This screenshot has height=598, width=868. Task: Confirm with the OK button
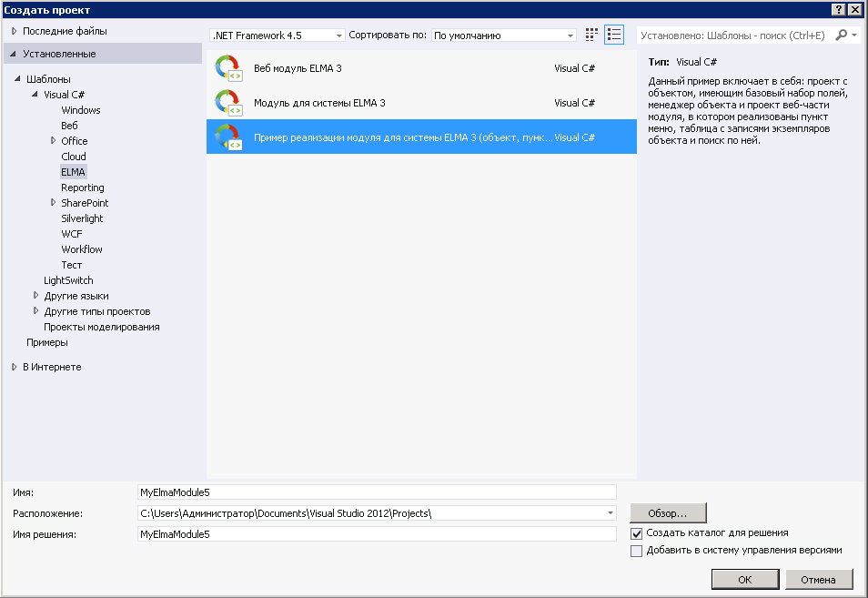point(744,579)
